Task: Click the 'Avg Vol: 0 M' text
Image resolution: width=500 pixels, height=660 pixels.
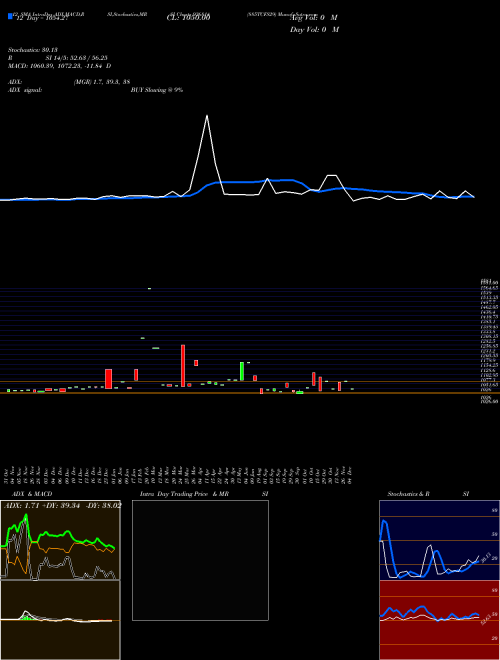Action: (x=314, y=18)
